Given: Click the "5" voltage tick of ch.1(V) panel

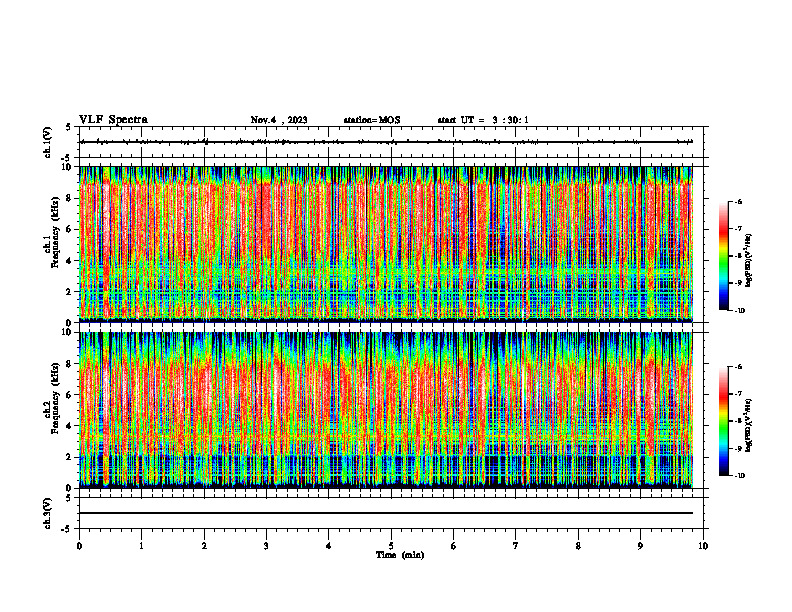Looking at the screenshot, I should [70, 127].
